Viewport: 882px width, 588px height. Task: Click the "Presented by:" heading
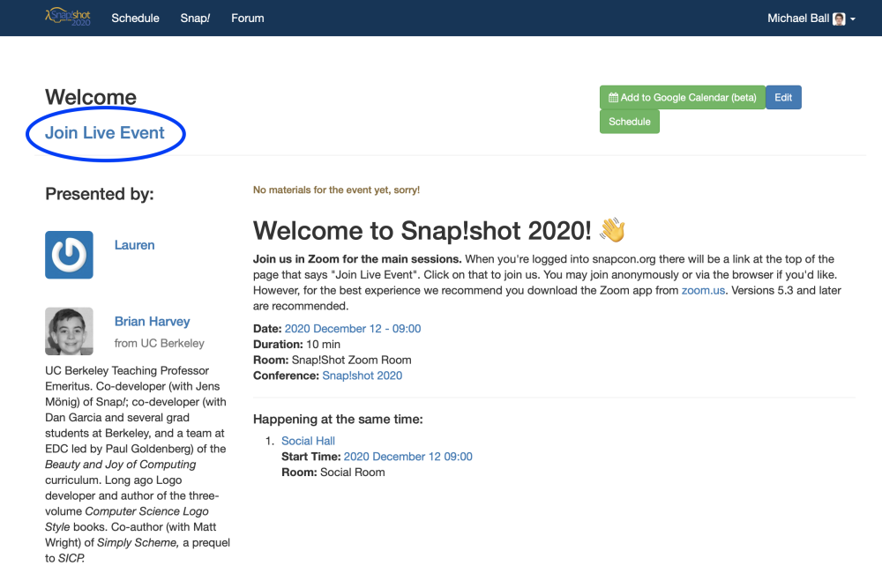pyautogui.click(x=100, y=194)
